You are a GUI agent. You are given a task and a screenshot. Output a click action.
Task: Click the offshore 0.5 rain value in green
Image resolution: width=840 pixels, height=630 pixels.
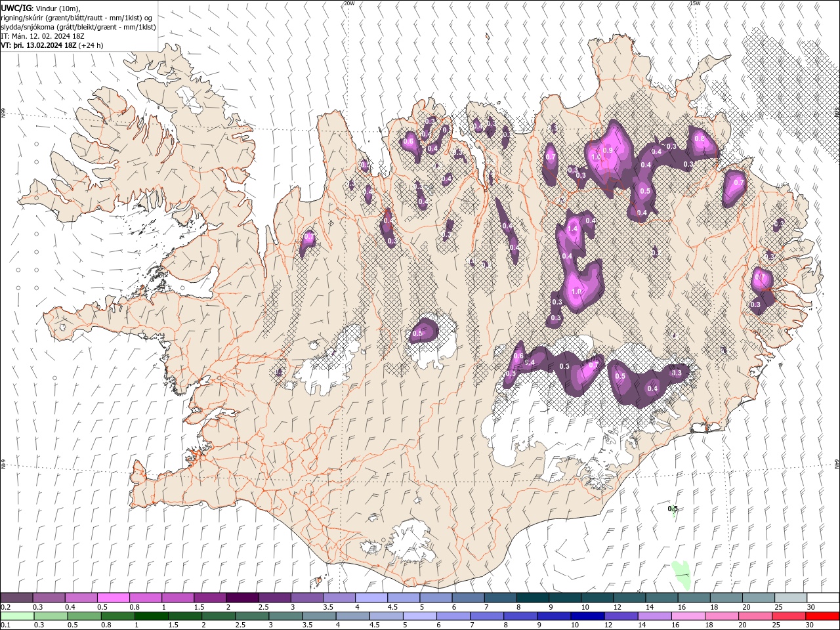click(x=673, y=509)
